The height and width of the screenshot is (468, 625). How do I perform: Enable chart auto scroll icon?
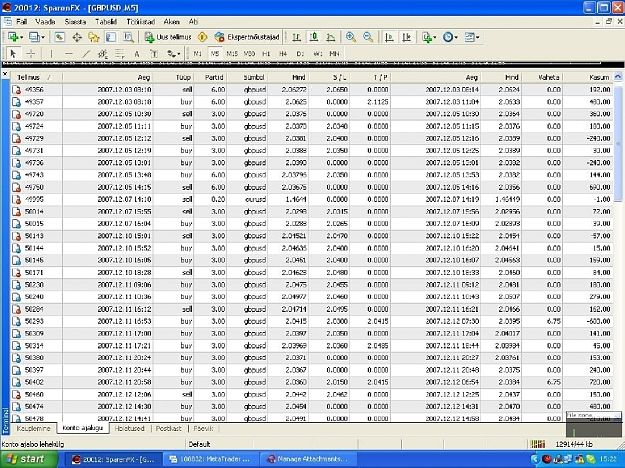point(389,37)
